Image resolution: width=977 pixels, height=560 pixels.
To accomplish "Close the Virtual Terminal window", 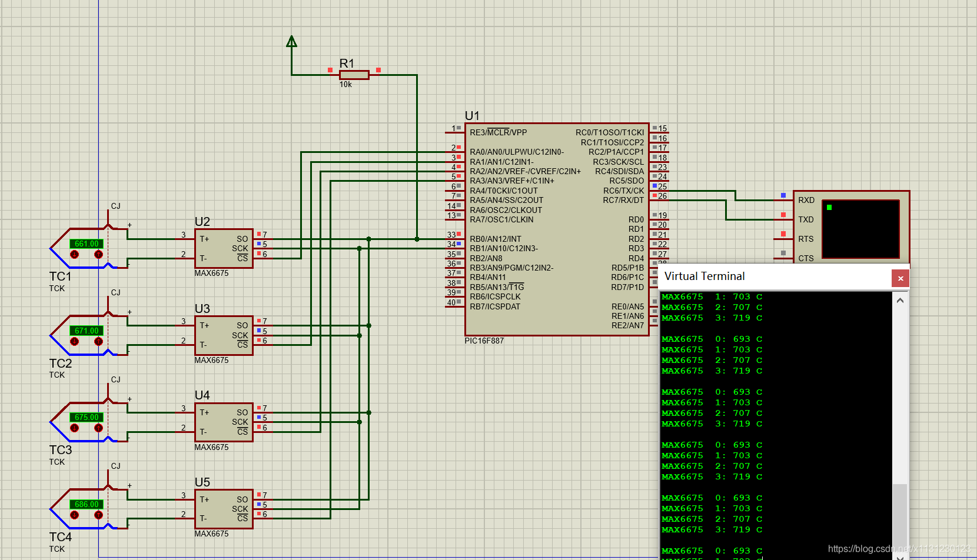I will (x=900, y=278).
